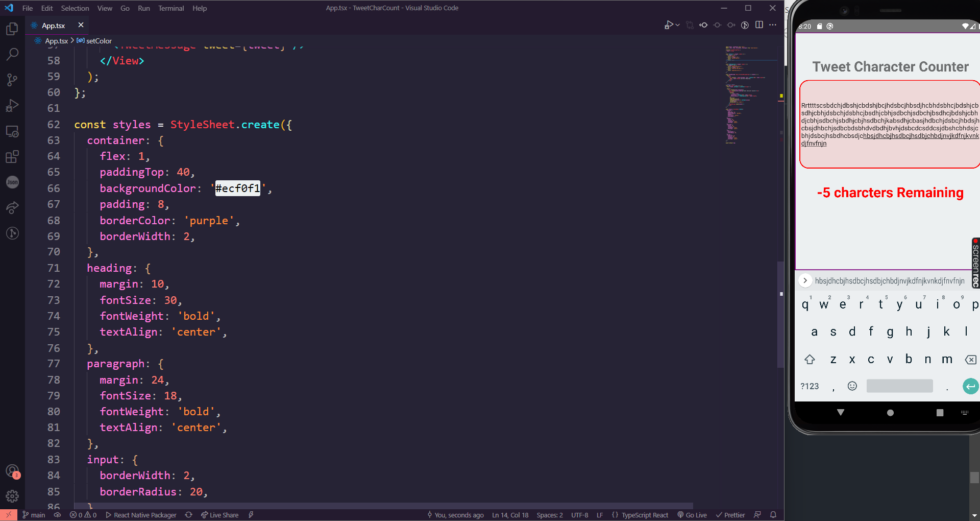
Task: Open More Actions ellipsis menu
Action: 773,25
